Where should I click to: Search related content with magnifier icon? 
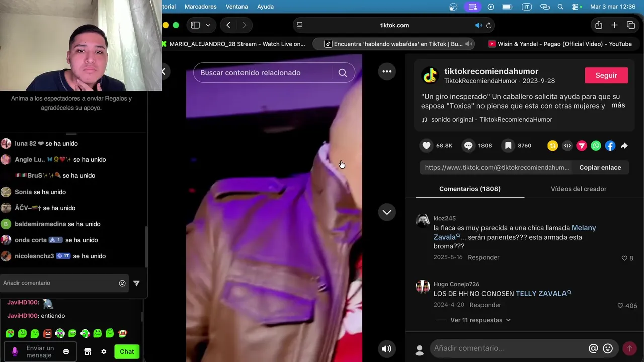click(343, 73)
